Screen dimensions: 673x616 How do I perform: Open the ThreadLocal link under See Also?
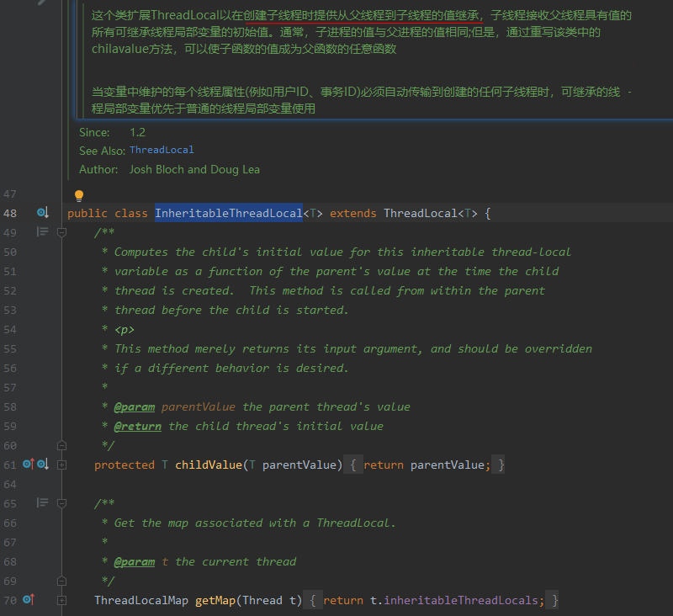pyautogui.click(x=162, y=150)
